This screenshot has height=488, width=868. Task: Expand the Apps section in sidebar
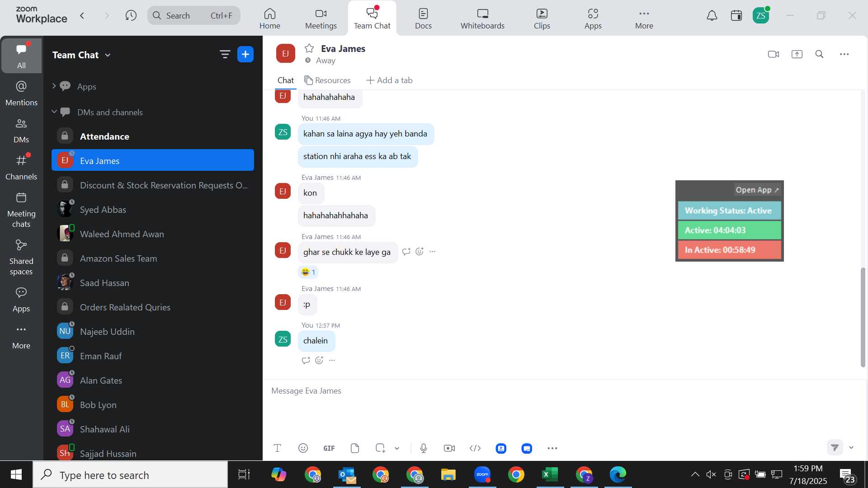[54, 86]
